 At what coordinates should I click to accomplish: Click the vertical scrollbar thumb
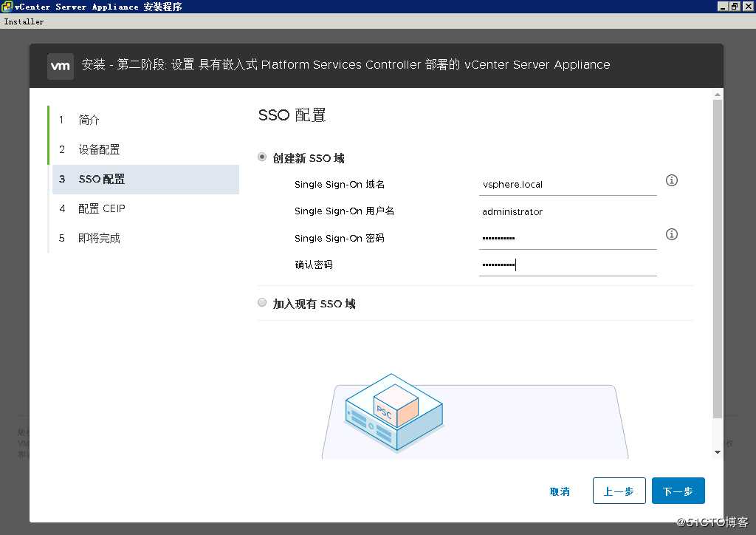pyautogui.click(x=718, y=259)
